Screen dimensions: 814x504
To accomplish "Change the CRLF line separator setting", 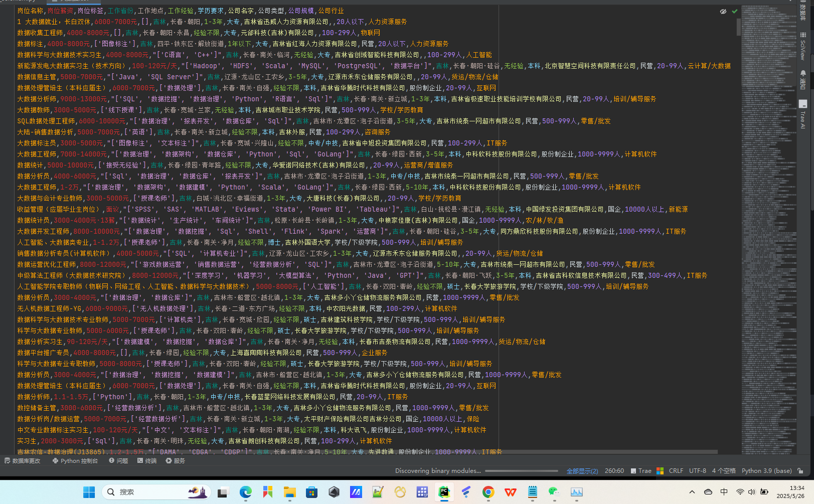I will tap(676, 471).
